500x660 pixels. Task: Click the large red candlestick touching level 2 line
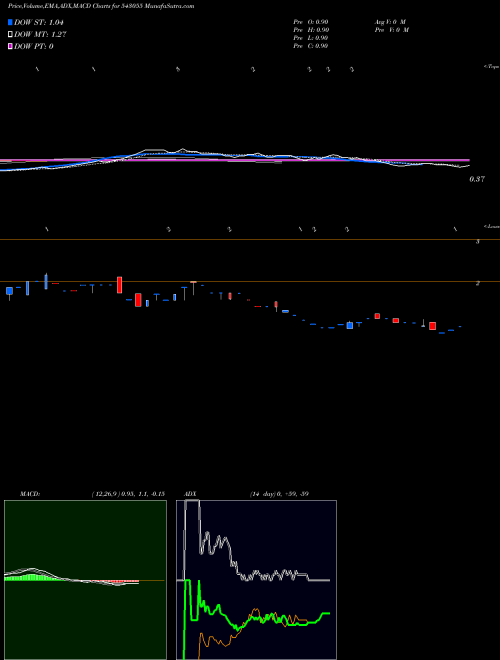[x=120, y=285]
